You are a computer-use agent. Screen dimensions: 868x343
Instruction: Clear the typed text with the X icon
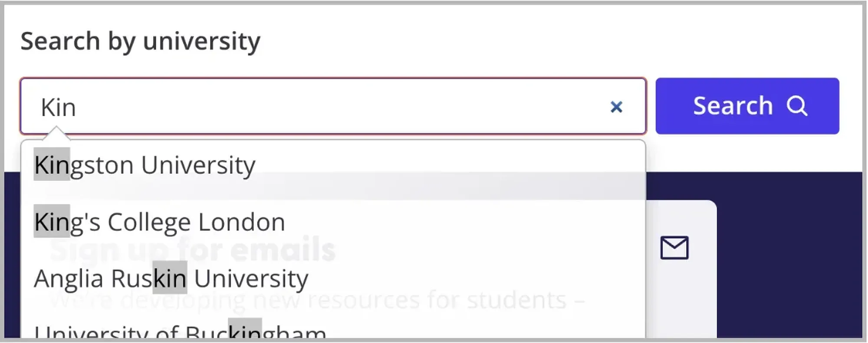(616, 107)
